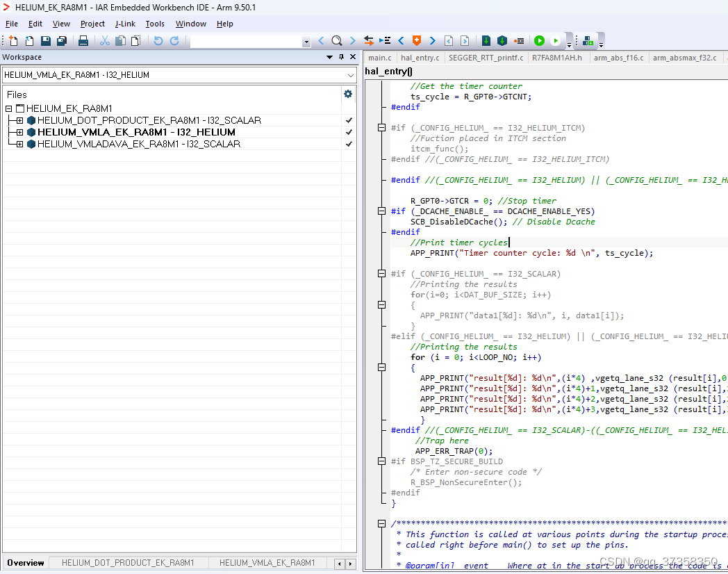Click the Replace arrows toolbar icon

tap(369, 41)
